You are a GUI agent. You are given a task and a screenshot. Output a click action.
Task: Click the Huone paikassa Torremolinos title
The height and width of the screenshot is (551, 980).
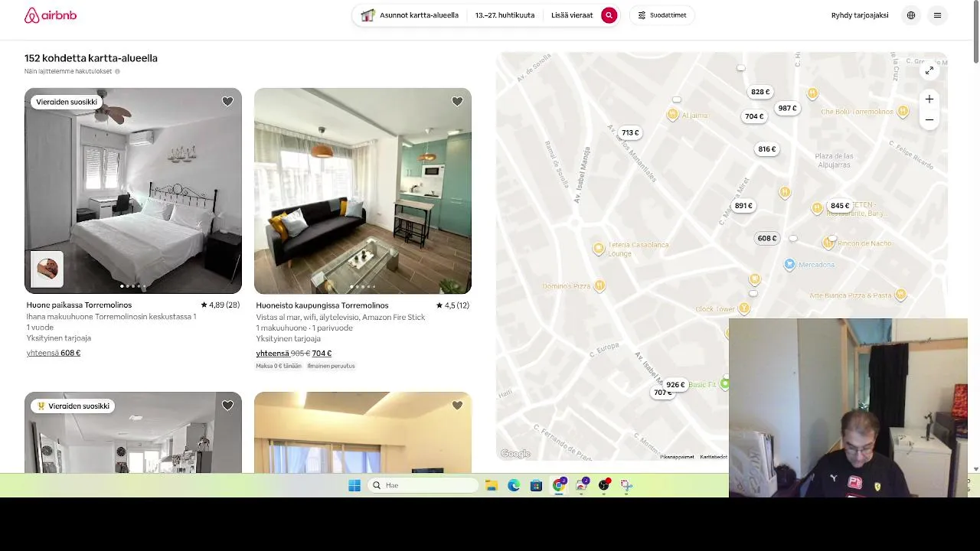(x=79, y=305)
